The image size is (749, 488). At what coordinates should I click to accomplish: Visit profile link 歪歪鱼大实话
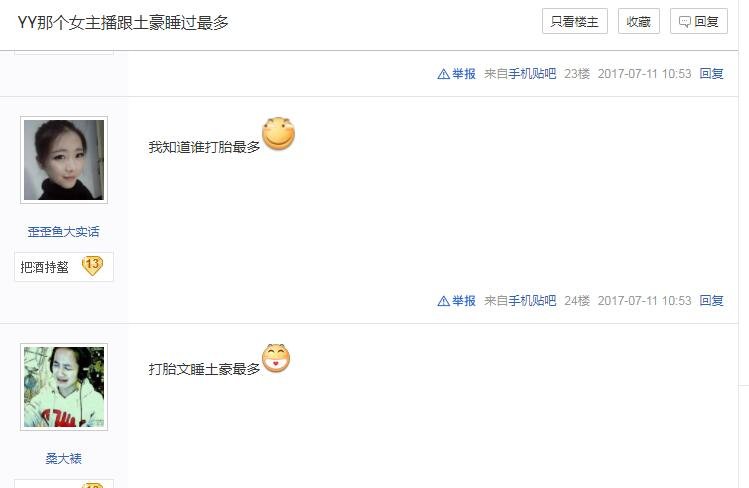(64, 232)
